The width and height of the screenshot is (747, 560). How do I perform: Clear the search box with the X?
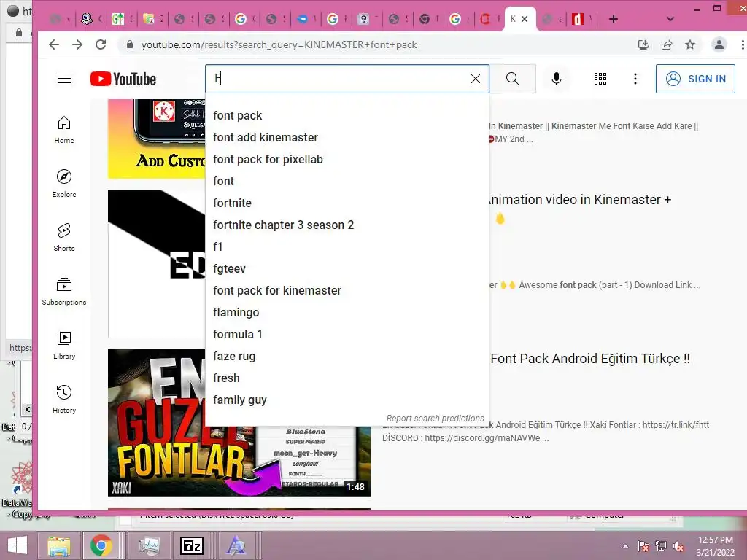pyautogui.click(x=476, y=79)
